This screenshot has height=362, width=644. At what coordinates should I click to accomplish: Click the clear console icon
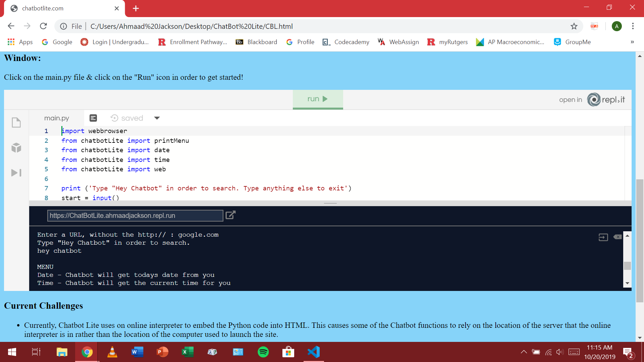pos(617,237)
